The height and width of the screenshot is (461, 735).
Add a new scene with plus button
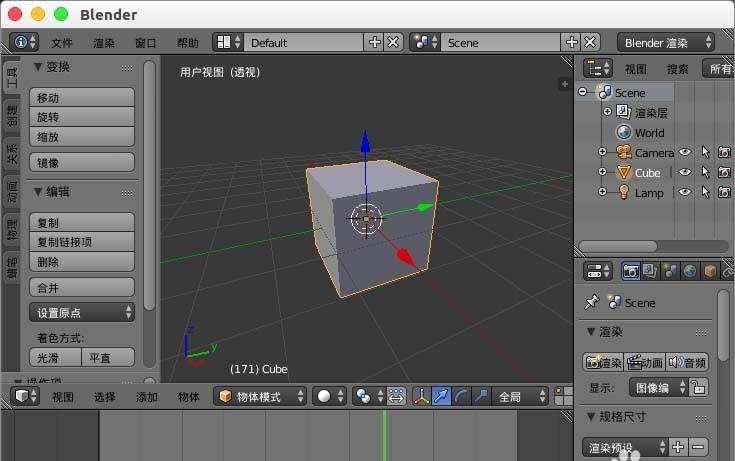point(571,42)
